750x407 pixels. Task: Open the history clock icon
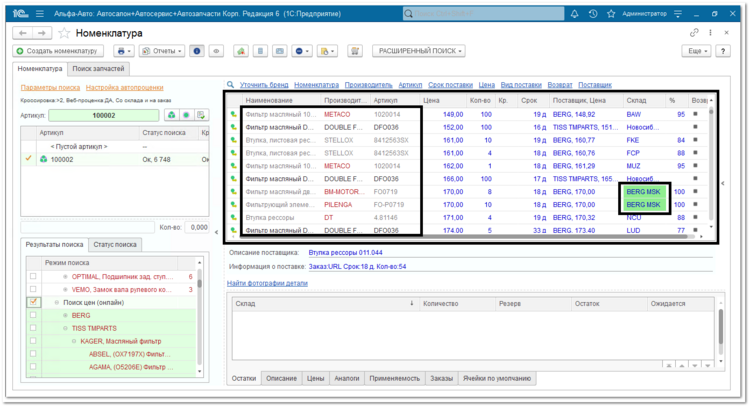pyautogui.click(x=593, y=14)
